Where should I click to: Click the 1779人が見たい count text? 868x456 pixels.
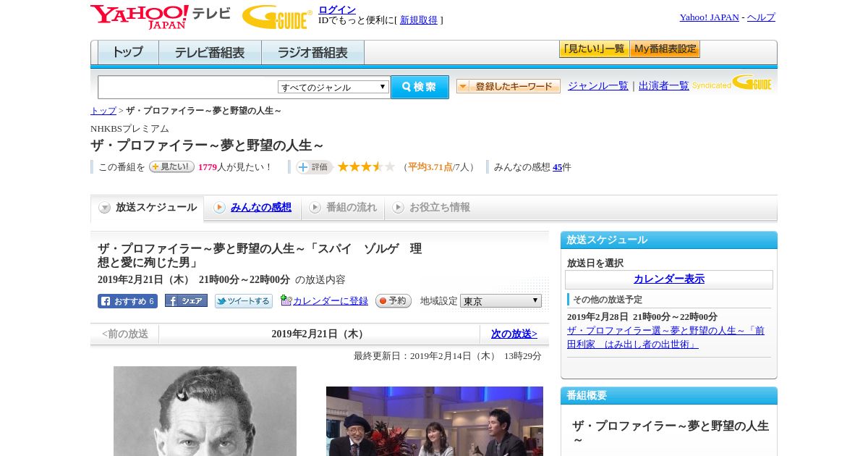235,167
